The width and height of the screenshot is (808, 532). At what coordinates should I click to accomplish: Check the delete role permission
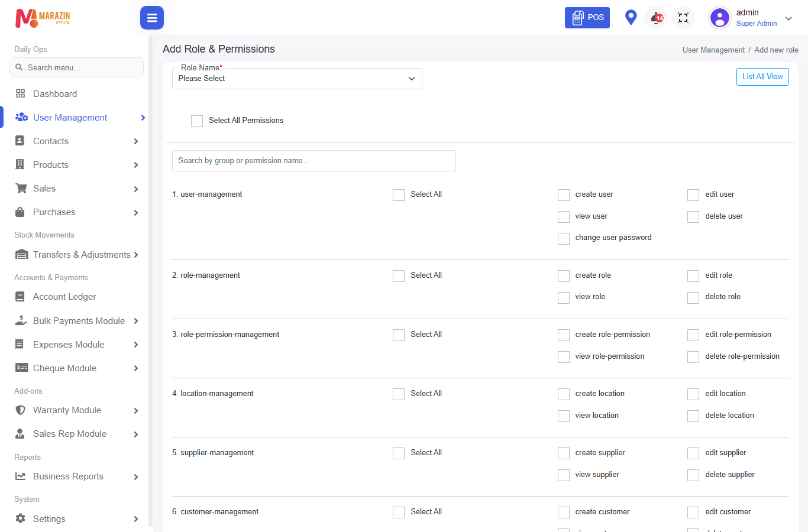click(693, 297)
